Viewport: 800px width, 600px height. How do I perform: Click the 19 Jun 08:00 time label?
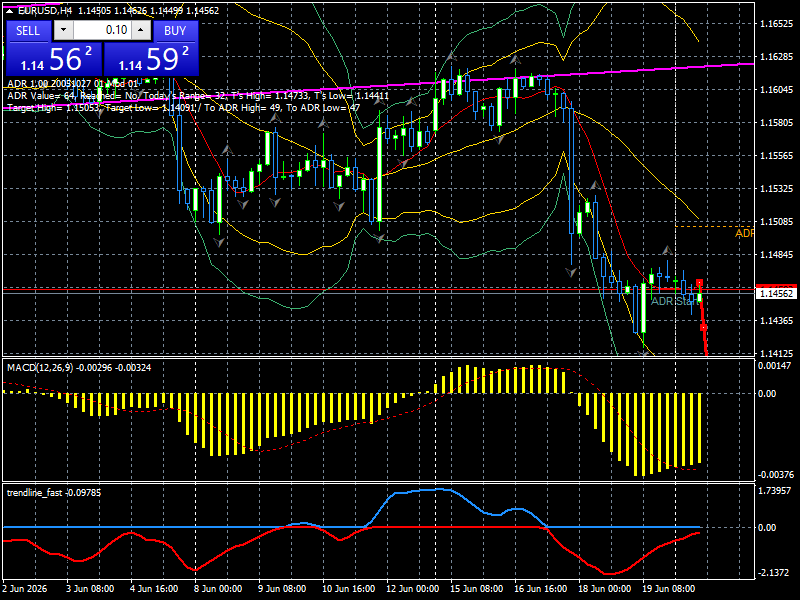click(668, 588)
